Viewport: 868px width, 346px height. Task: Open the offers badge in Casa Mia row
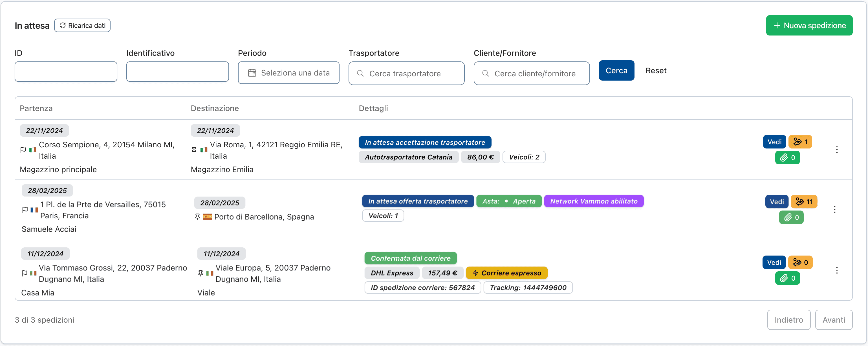click(800, 263)
